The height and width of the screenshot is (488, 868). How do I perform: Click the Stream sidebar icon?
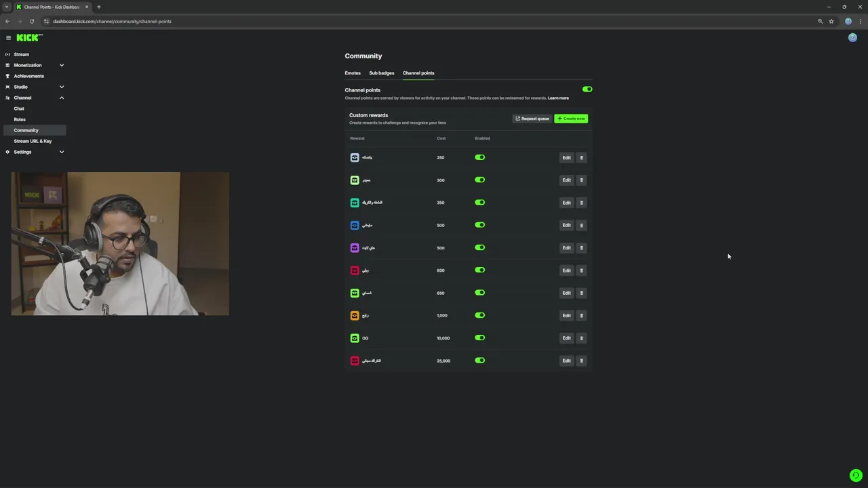point(7,54)
